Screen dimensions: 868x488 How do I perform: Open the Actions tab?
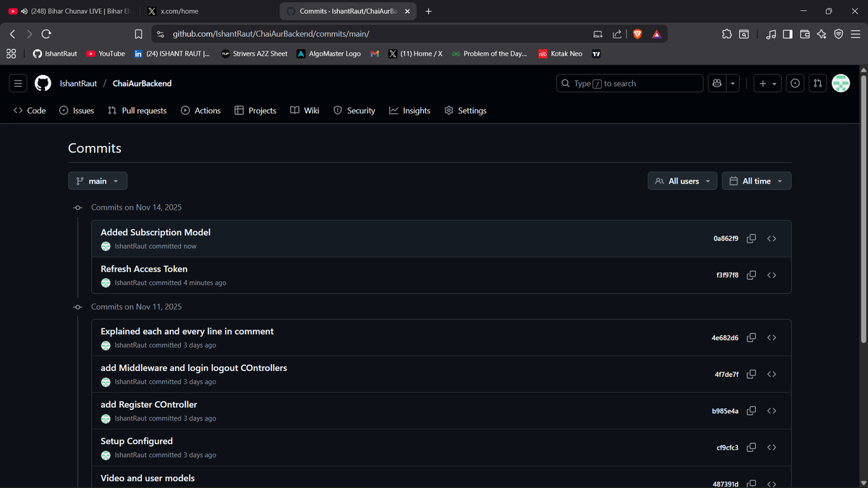(201, 111)
